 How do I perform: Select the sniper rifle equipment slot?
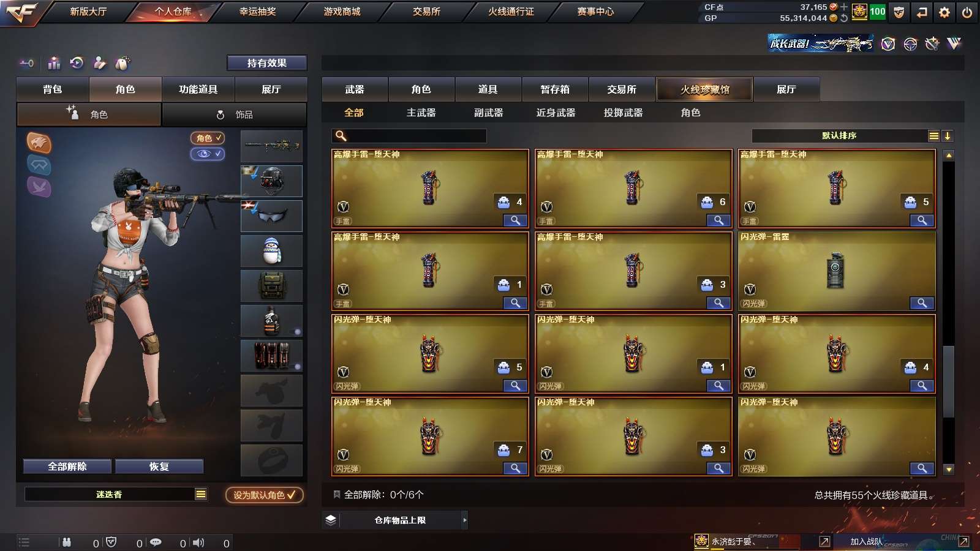[x=271, y=146]
